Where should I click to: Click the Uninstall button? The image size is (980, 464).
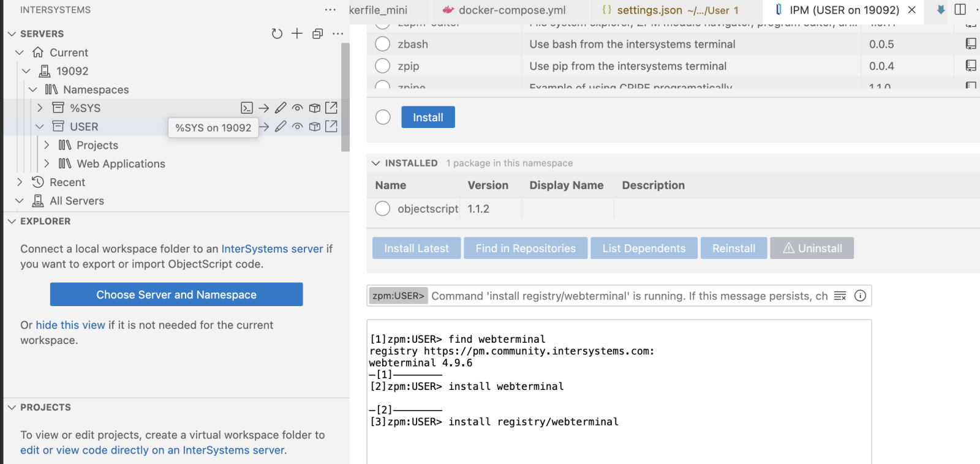coord(812,248)
